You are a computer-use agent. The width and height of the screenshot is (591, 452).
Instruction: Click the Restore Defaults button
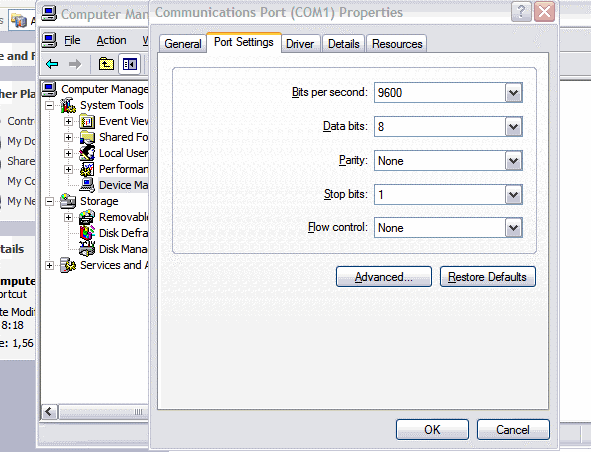[487, 277]
